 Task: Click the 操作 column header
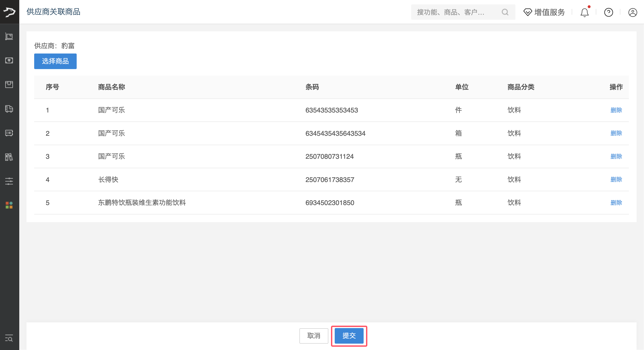pyautogui.click(x=616, y=87)
